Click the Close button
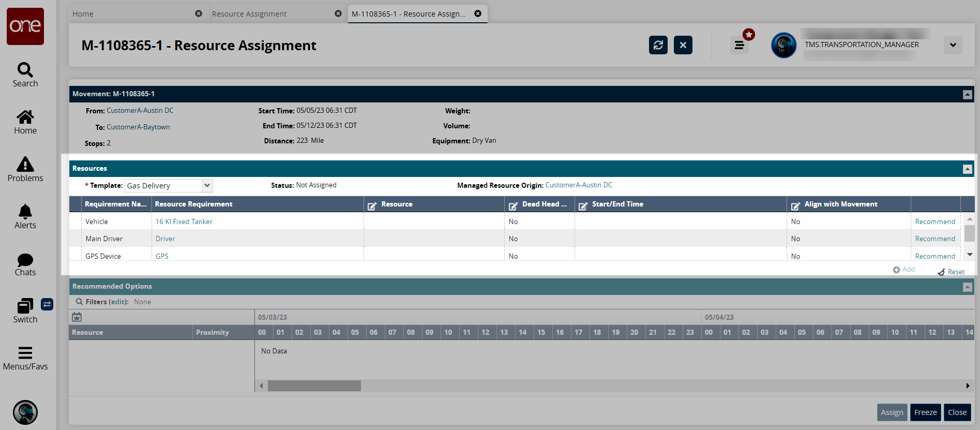The height and width of the screenshot is (430, 980). point(957,412)
